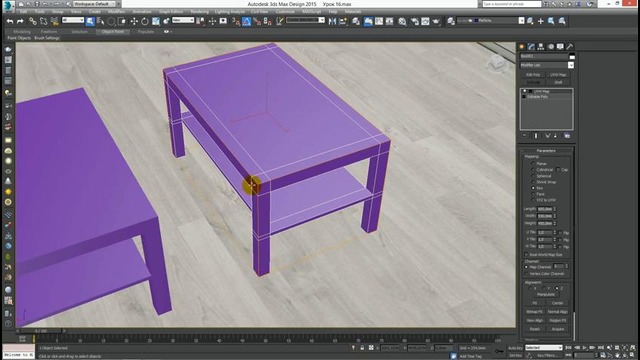Toggle Real-World Map Size checkbox
Image resolution: width=640 pixels, height=360 pixels.
(x=526, y=255)
